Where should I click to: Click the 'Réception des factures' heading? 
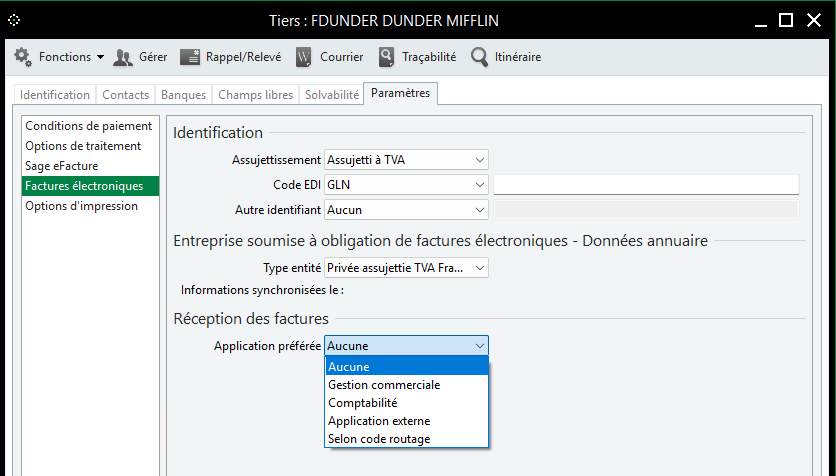click(251, 319)
